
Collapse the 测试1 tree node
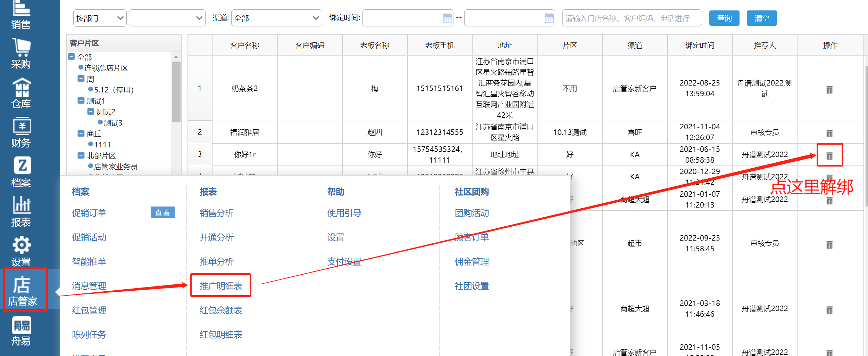coord(81,100)
